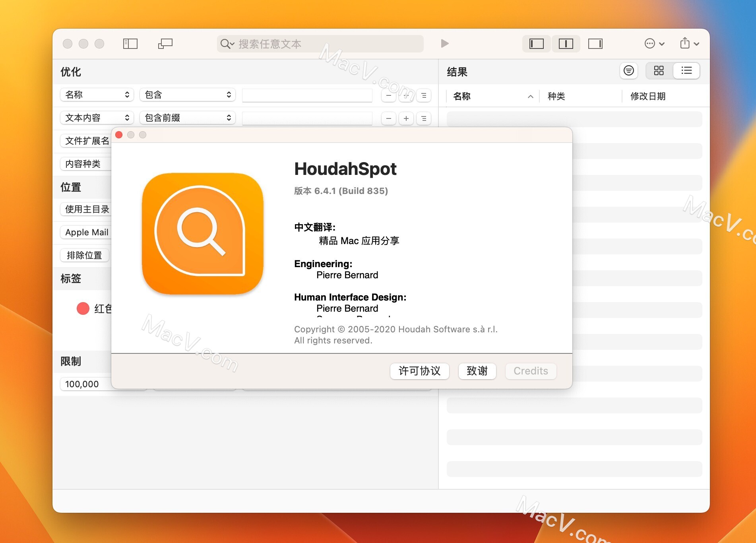Click the 名称 criterion value field
Image resolution: width=756 pixels, height=543 pixels.
coord(307,95)
